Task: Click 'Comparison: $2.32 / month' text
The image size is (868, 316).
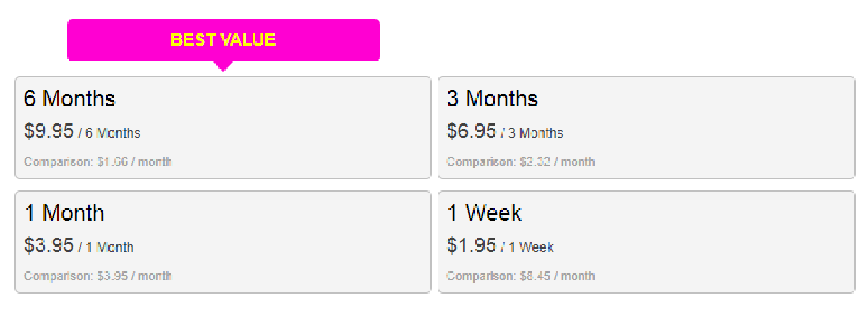Action: [521, 161]
